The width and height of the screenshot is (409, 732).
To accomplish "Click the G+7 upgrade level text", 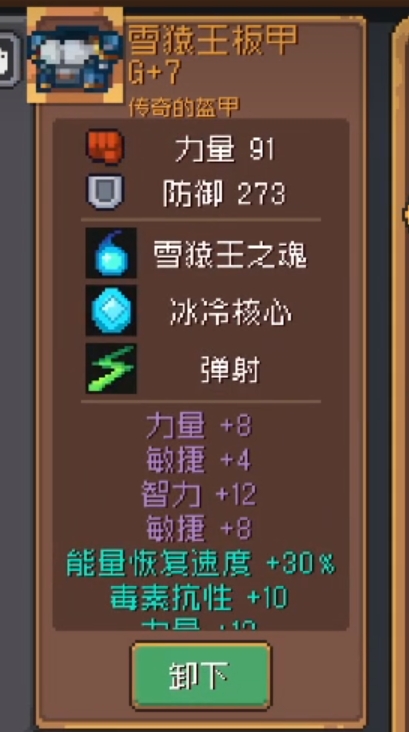I will tap(154, 74).
